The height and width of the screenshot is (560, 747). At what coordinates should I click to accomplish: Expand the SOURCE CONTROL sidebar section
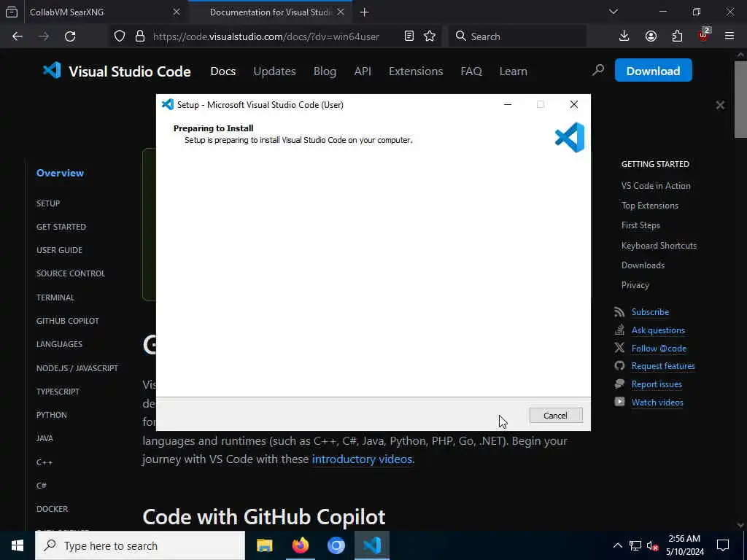[71, 273]
